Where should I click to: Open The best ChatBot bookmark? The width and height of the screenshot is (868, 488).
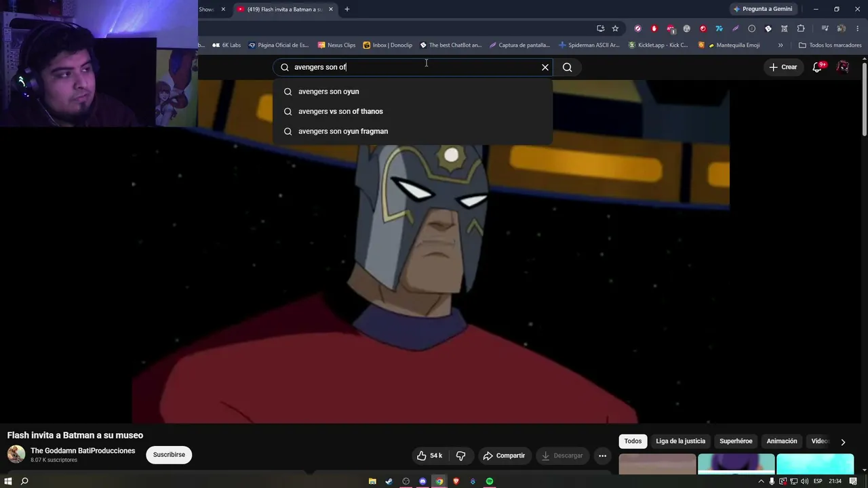451,45
